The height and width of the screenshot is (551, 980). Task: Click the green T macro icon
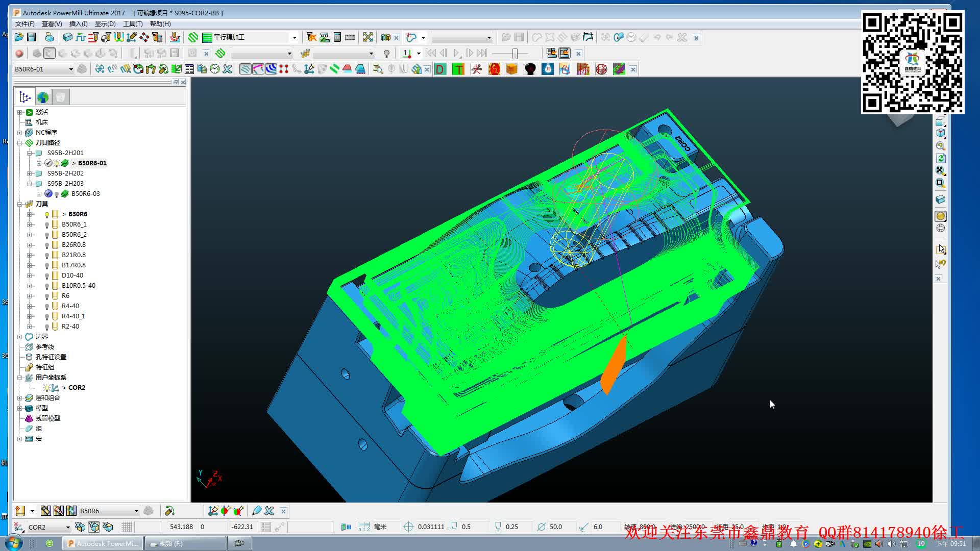point(458,69)
